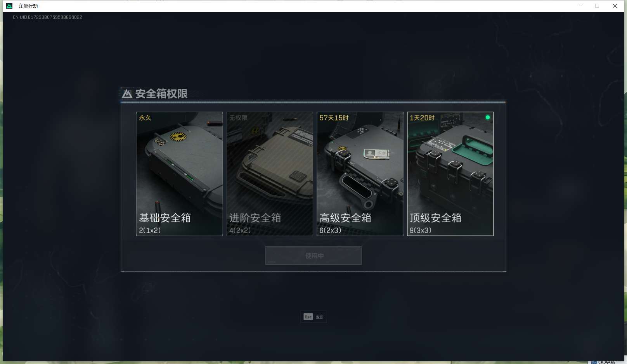Click the 无权限 status label
This screenshot has width=627, height=364.
[x=238, y=118]
